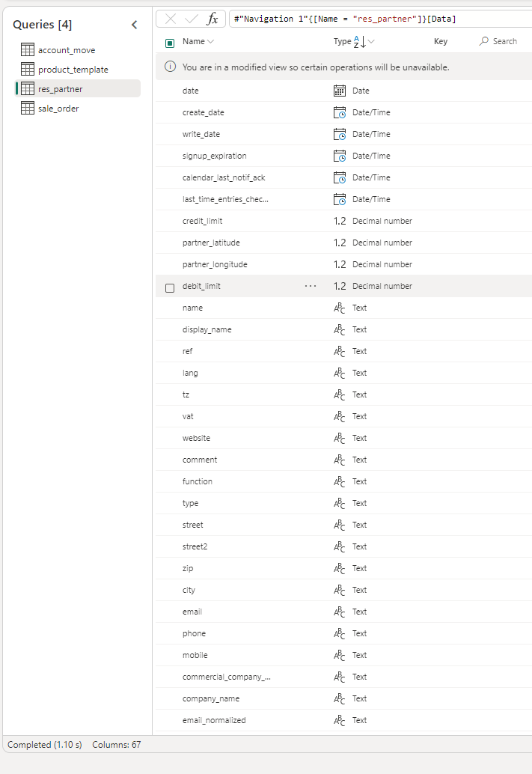Viewport: 532px width, 774px height.
Task: Click the 1.2 decimal icon for credit_limit
Action: point(340,221)
